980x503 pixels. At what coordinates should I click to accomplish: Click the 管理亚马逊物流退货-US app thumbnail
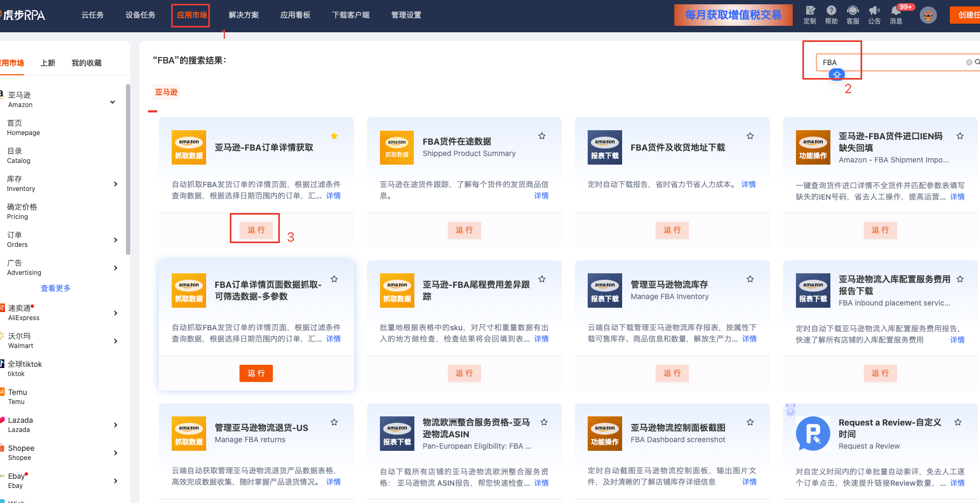(189, 434)
